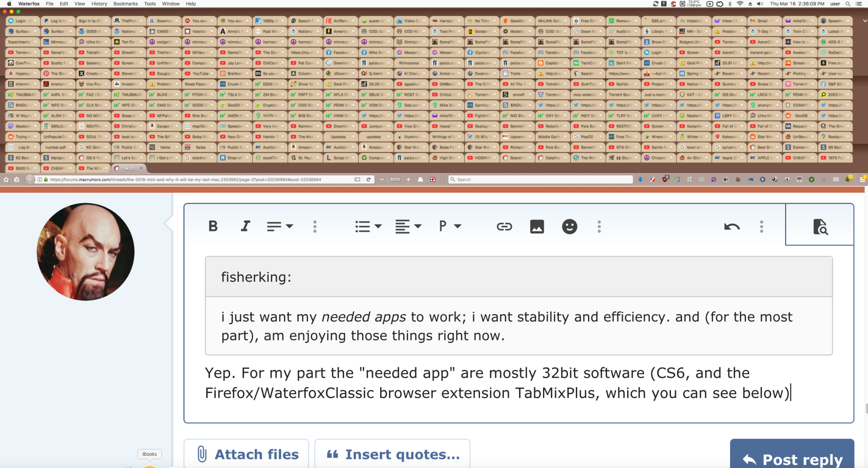Click the user avatar image

[x=85, y=252]
